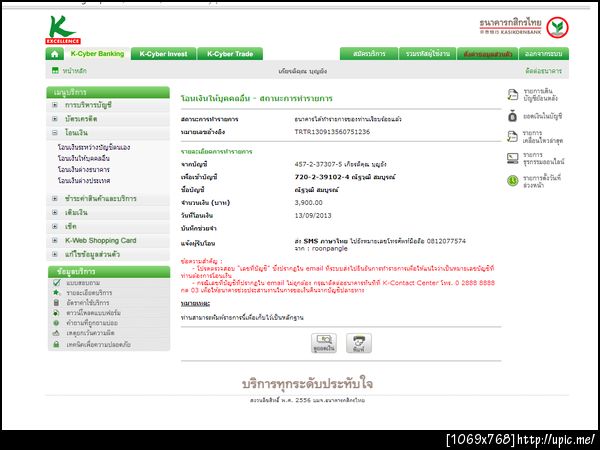Click the home icon tab
This screenshot has width=600, height=450.
tap(55, 54)
